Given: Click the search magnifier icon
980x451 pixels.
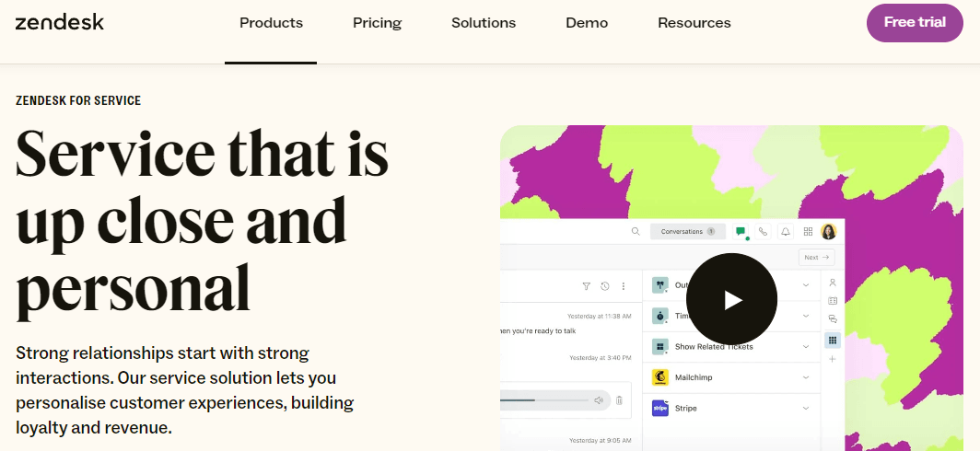Looking at the screenshot, I should tap(636, 232).
